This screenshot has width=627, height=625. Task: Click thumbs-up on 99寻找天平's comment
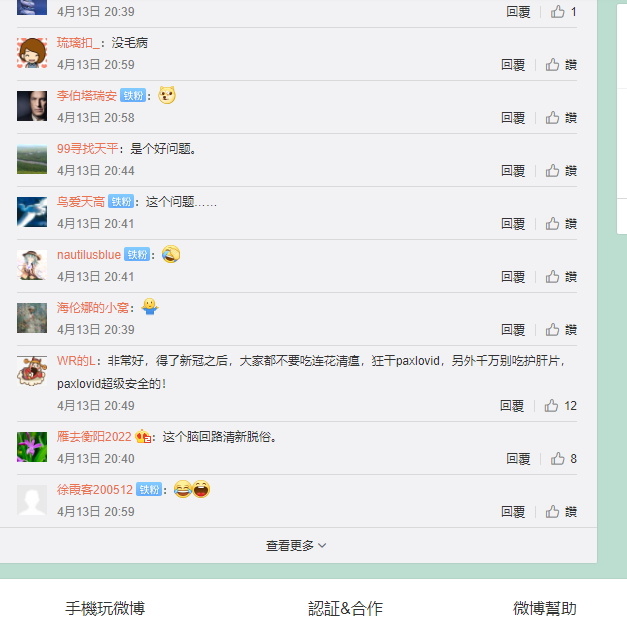click(x=561, y=171)
